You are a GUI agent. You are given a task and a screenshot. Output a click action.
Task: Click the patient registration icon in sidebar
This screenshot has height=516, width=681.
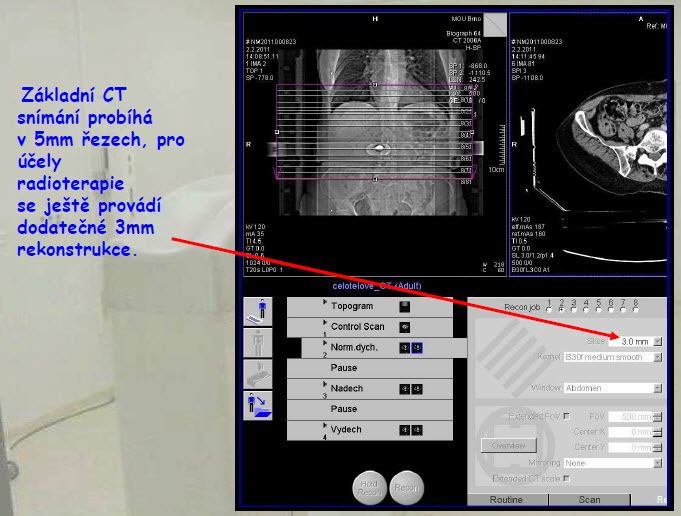click(x=257, y=312)
